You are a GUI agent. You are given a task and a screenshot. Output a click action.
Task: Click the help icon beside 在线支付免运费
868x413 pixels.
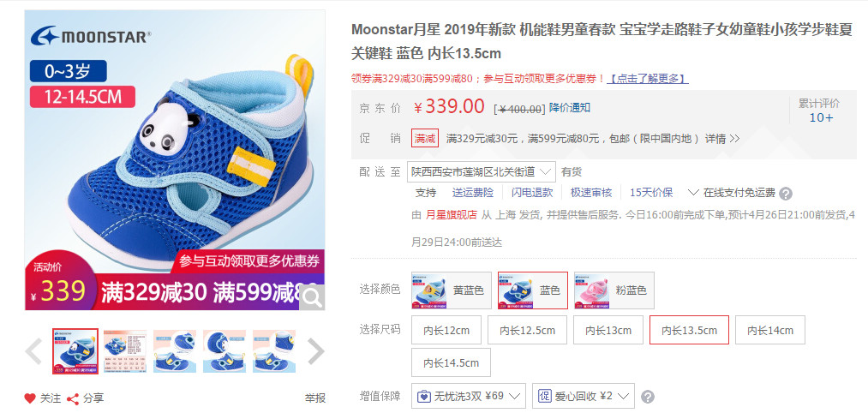(786, 194)
